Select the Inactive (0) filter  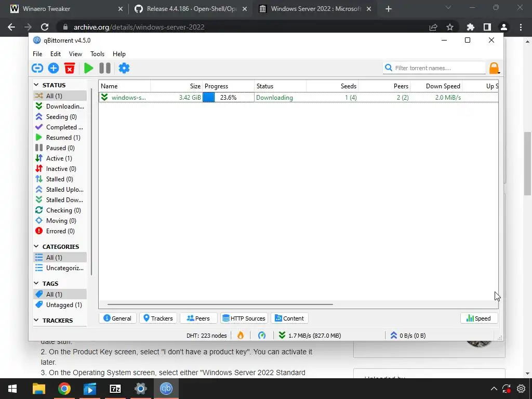coord(60,169)
